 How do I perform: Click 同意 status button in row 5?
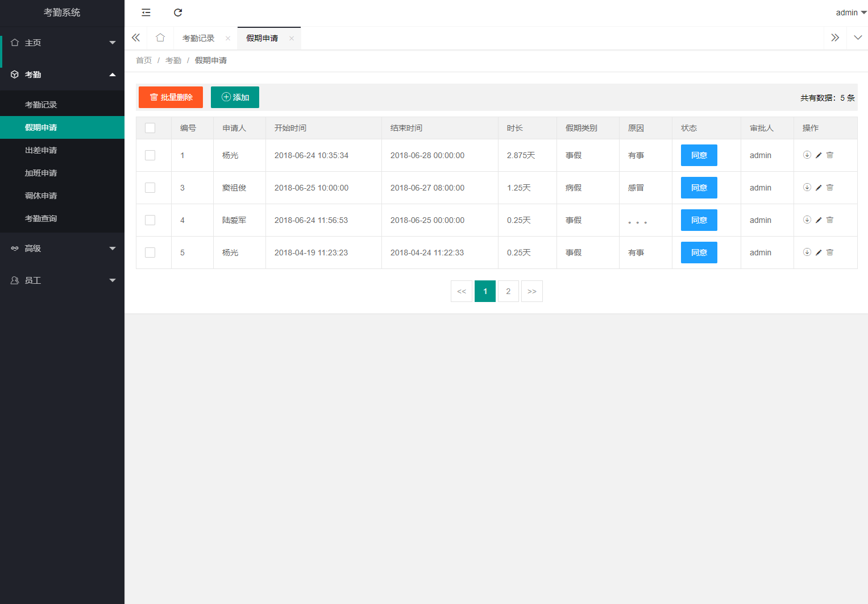click(699, 253)
